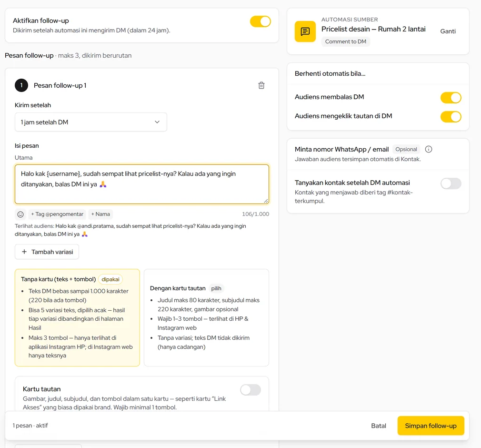481x448 pixels.
Task: Open the emoji picker below message box
Action: click(20, 214)
